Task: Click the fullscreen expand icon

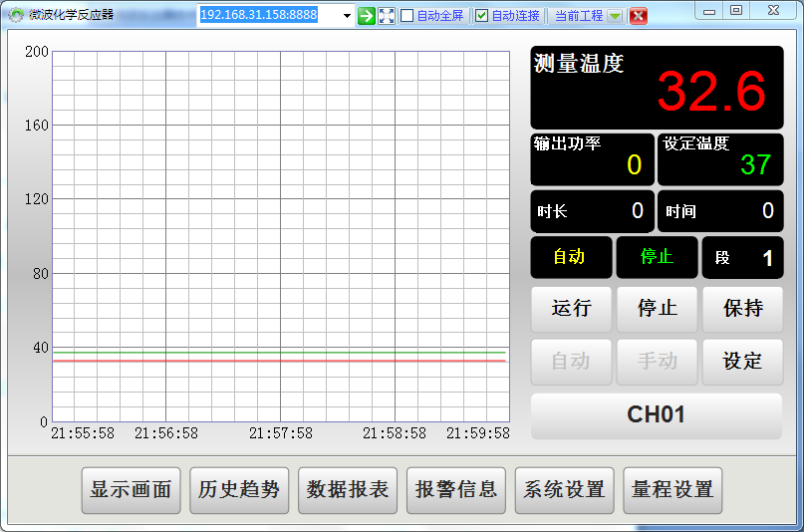Action: 387,16
